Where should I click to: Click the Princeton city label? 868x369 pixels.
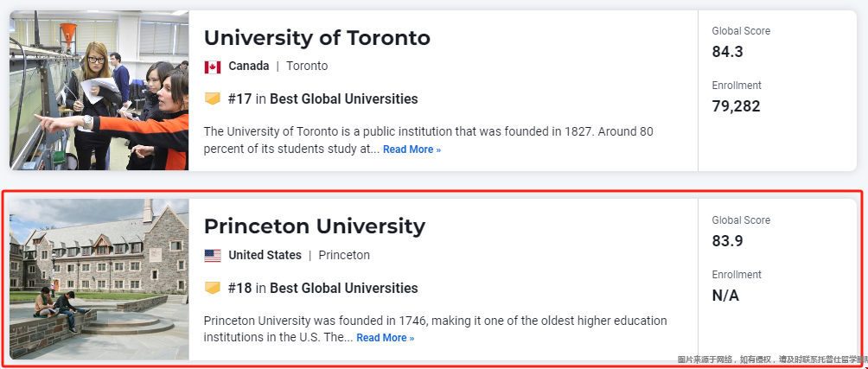(x=344, y=256)
